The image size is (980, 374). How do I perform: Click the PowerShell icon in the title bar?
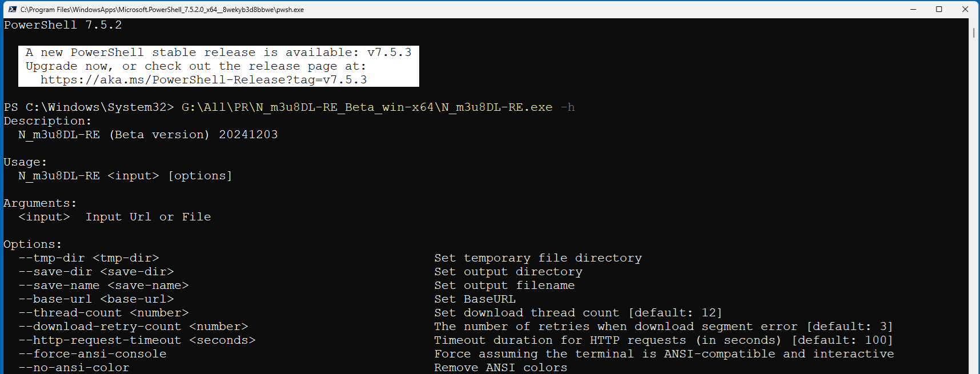(12, 9)
